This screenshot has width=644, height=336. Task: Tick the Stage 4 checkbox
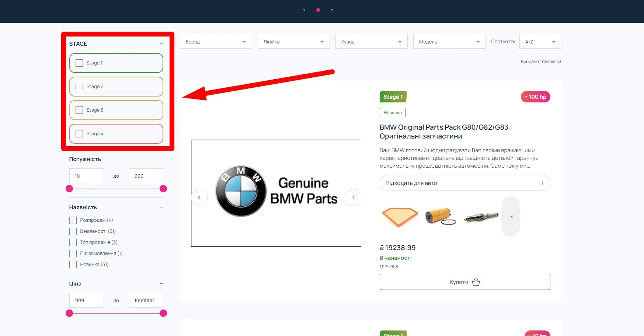pyautogui.click(x=79, y=134)
